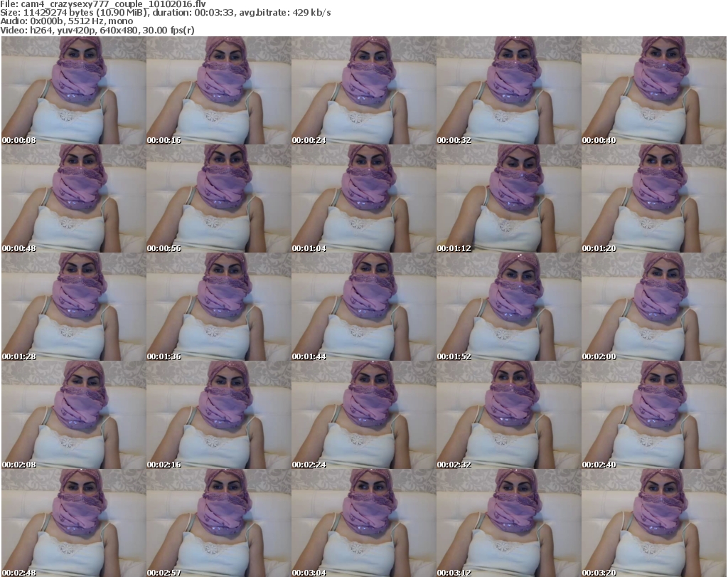Screen dimensions: 728x577
Task: Pick the frame at timestamp 00:01:28
Action: click(x=73, y=307)
